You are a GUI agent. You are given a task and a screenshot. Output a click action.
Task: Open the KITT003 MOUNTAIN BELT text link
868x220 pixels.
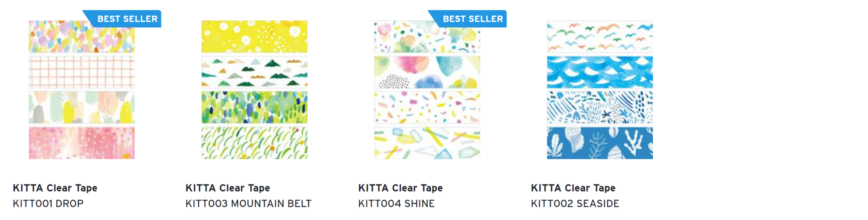point(248,203)
